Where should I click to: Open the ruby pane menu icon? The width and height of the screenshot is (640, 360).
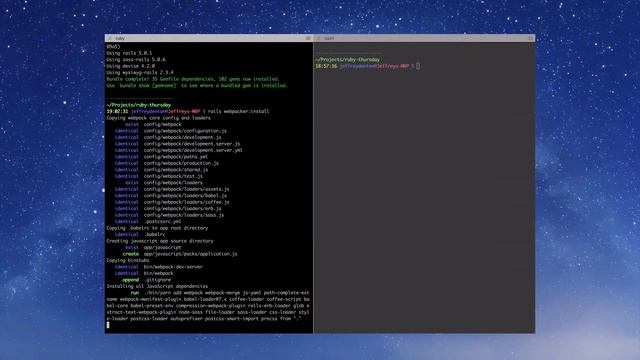(308, 38)
